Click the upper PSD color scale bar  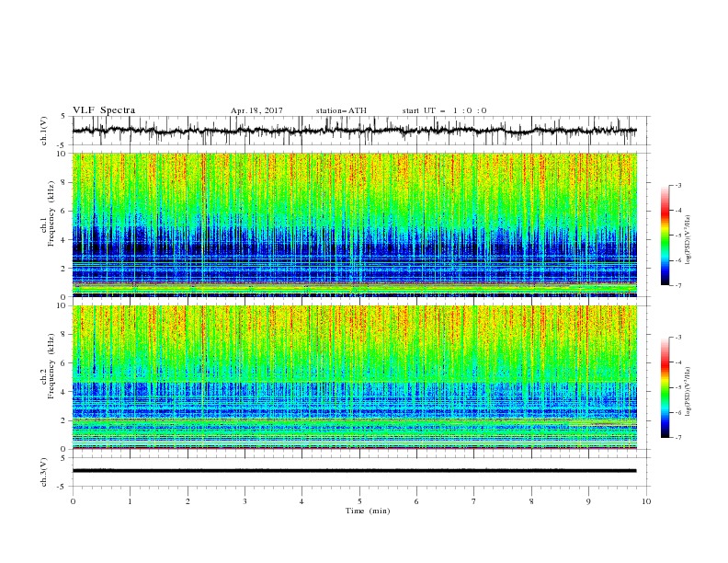coord(665,236)
